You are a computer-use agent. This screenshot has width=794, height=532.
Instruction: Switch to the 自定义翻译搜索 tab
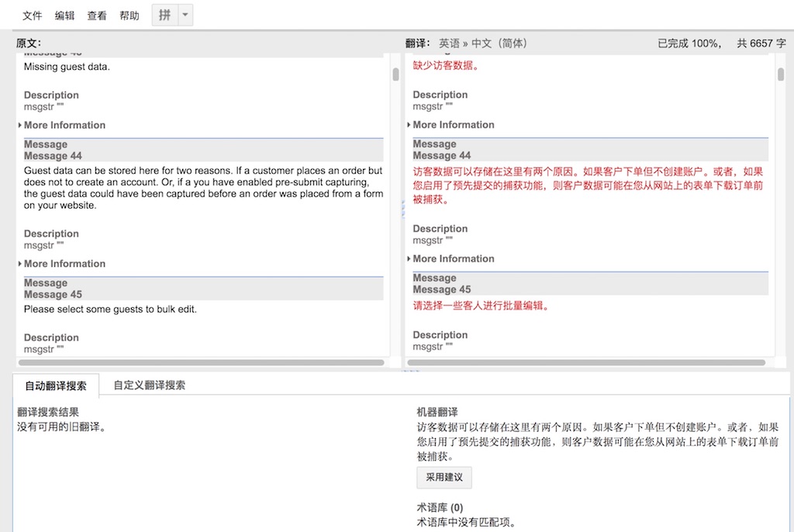point(149,385)
